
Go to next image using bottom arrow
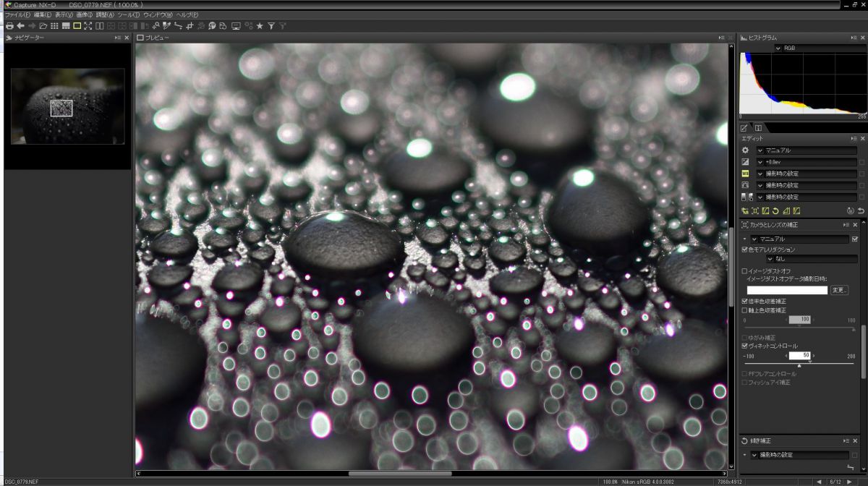click(849, 482)
